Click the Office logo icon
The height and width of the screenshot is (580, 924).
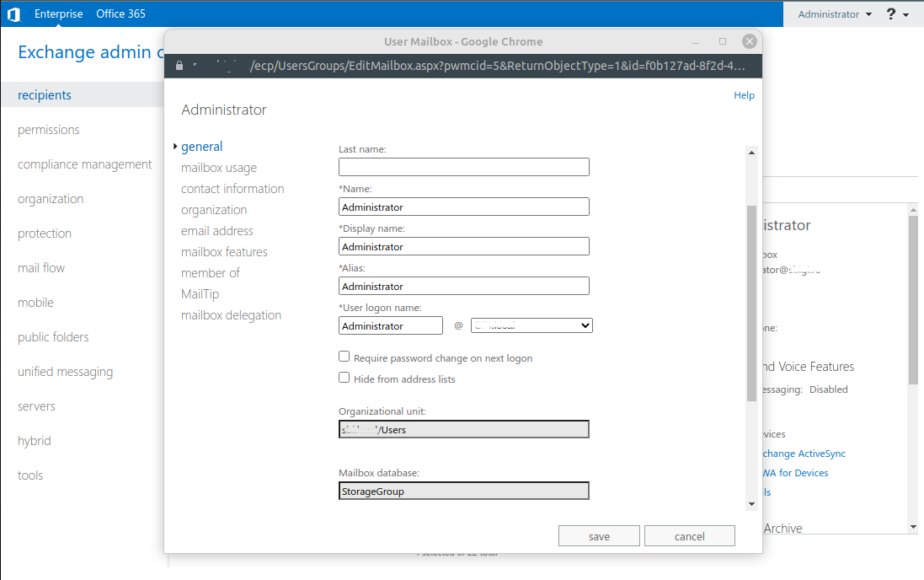(13, 13)
